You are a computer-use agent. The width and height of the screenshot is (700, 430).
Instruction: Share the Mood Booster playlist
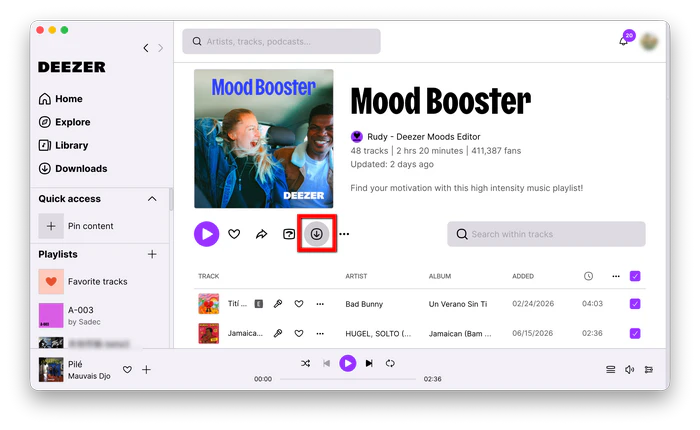click(x=262, y=234)
